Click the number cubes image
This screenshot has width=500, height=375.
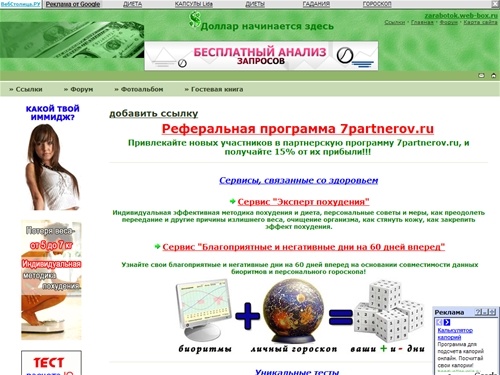coord(388,311)
